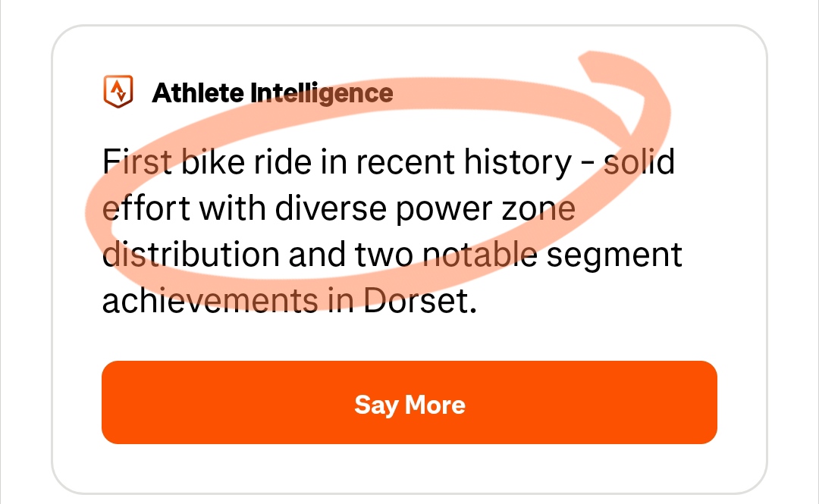Click the Athlete Intelligence shield logo icon
This screenshot has width=819, height=504.
[118, 92]
